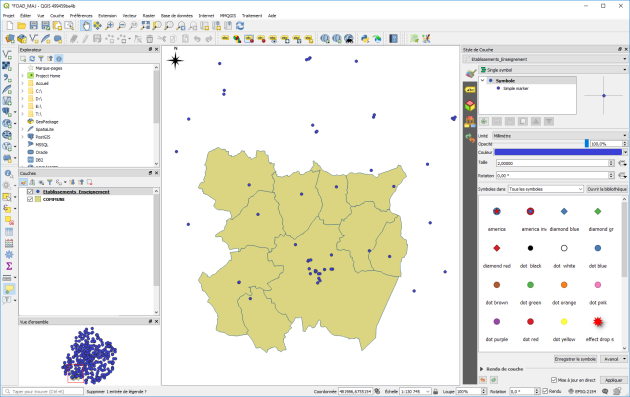This screenshot has height=397, width=630.
Task: Open the Traitement menu
Action: click(x=252, y=16)
